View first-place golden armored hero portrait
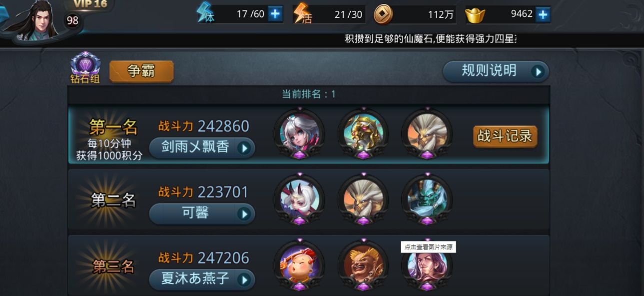644x296 pixels. point(363,133)
